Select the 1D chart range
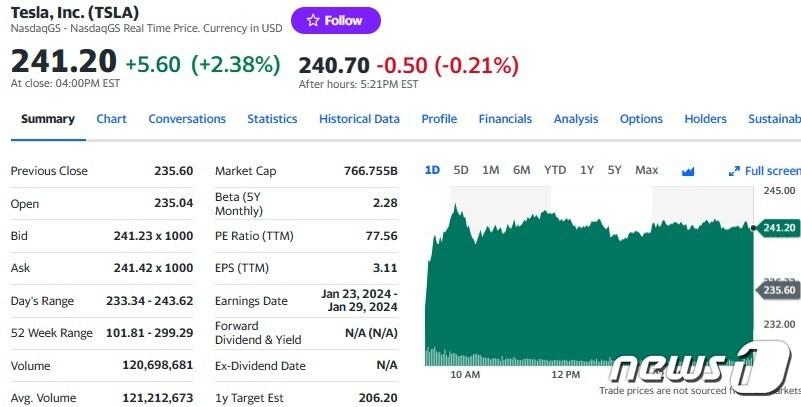 pyautogui.click(x=432, y=170)
